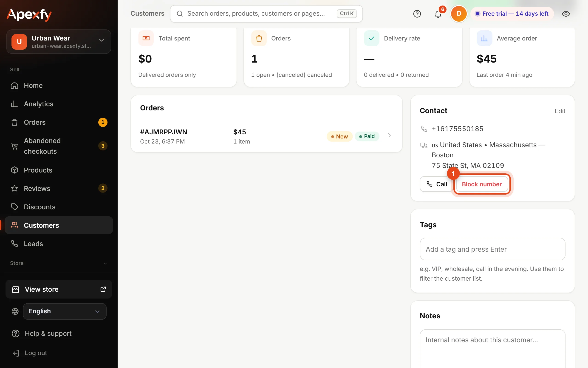Open Orders page in sidebar

[59, 122]
